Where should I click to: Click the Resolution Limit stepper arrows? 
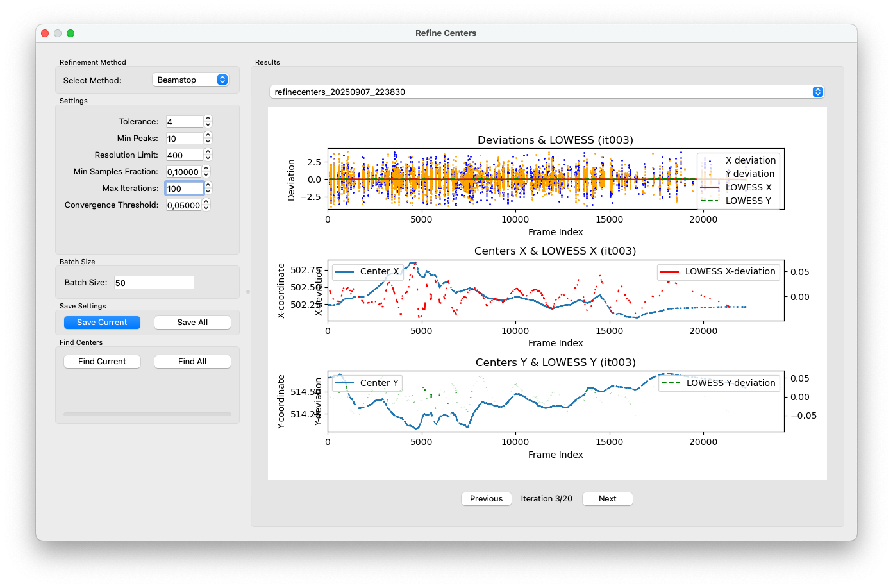[x=208, y=155]
